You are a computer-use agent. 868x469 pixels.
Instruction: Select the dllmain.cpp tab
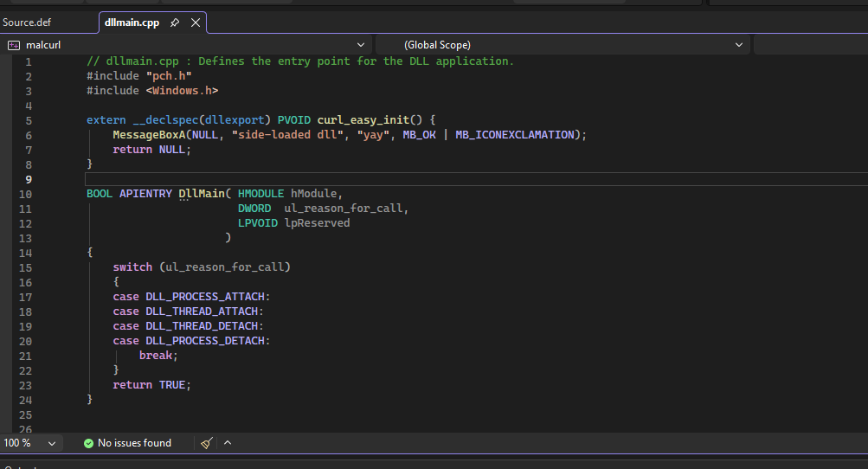point(132,22)
